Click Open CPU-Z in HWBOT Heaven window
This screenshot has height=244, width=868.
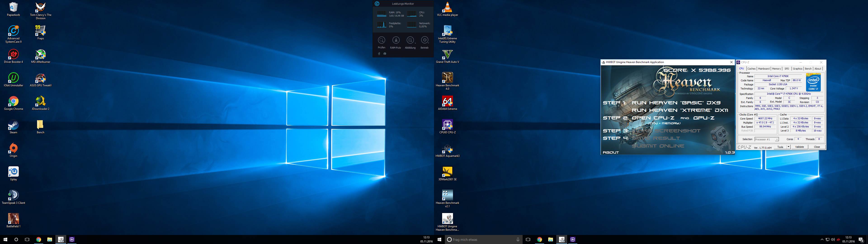click(653, 118)
